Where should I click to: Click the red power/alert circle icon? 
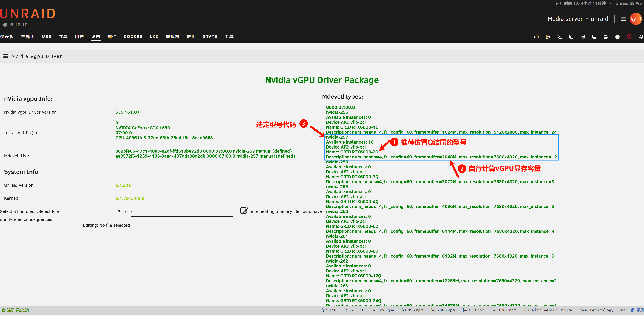tap(629, 37)
